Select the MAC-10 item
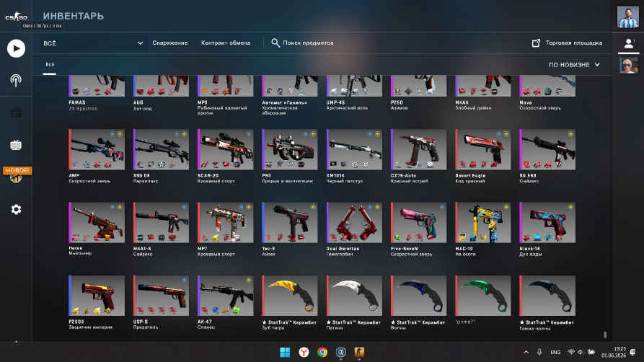Viewport: 644px width, 362px height. 483,222
